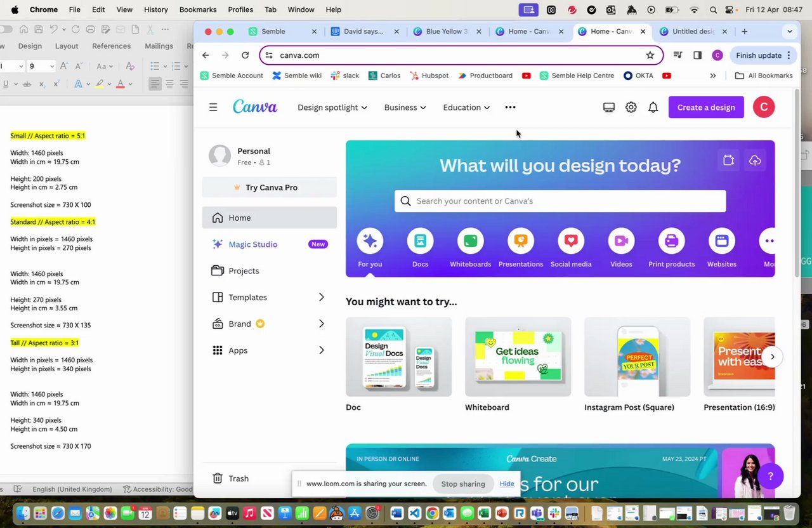Click Hide link in sharing bar
The height and width of the screenshot is (528, 812).
[507, 484]
